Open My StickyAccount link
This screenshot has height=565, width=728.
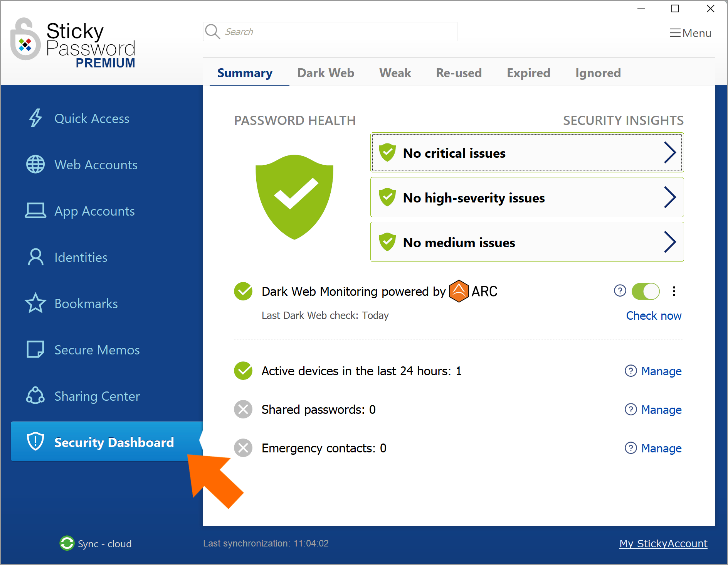coord(663,543)
